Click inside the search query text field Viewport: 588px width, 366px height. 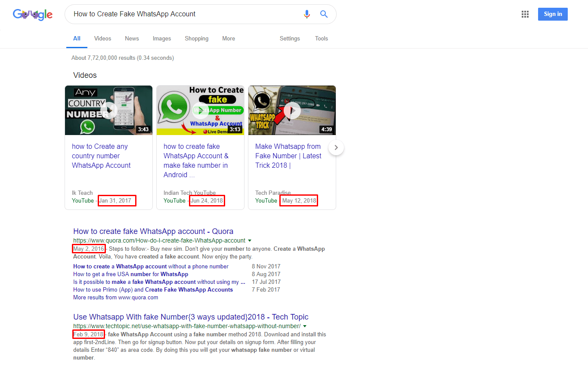pos(181,14)
